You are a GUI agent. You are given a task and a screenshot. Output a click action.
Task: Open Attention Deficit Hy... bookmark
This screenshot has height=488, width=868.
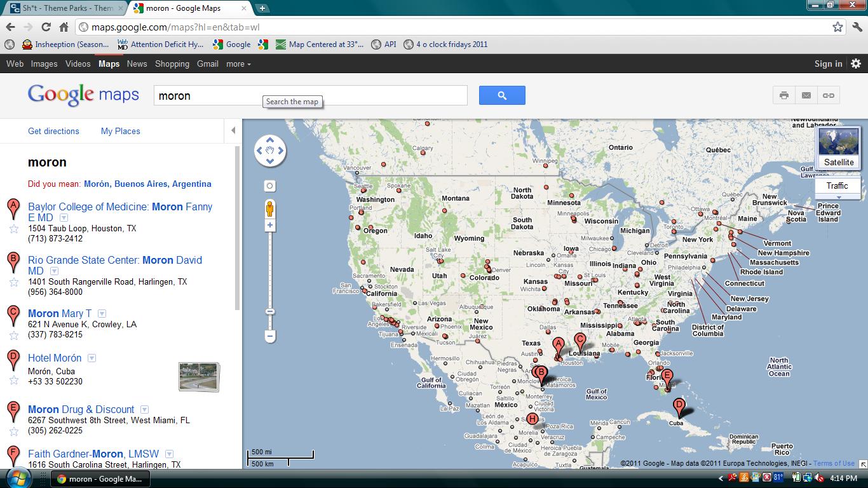click(161, 44)
